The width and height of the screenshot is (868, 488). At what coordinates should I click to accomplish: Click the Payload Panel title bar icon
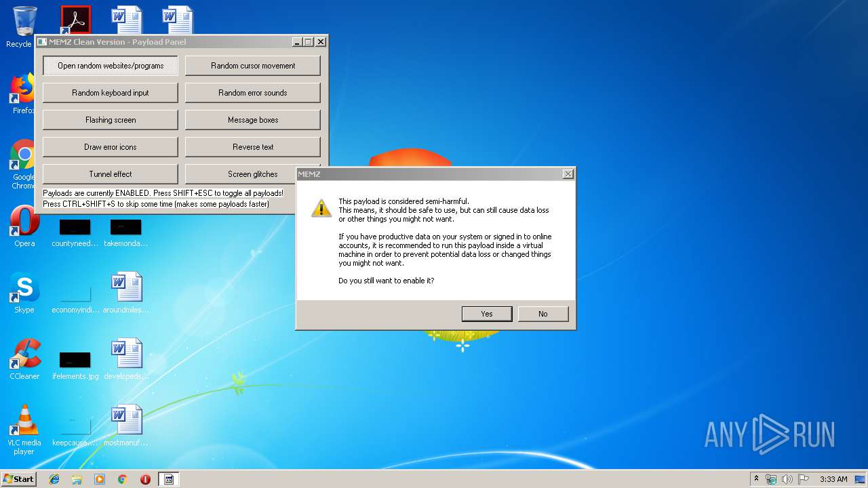tap(42, 42)
